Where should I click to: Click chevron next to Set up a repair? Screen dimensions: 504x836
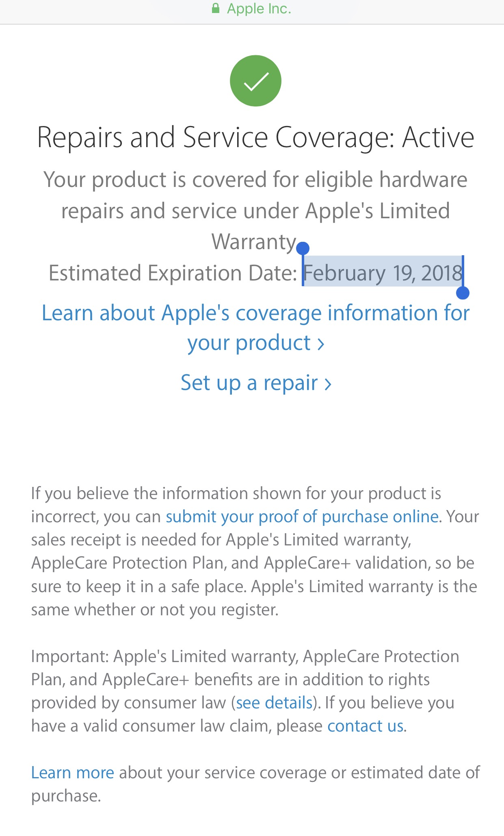coord(328,384)
